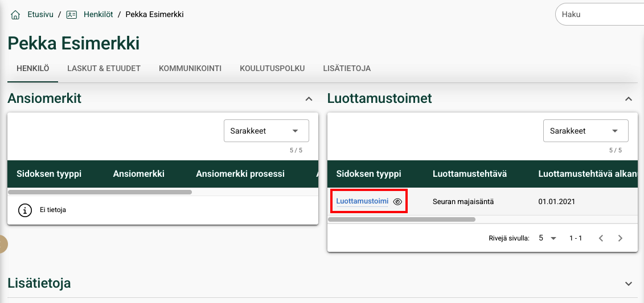
Task: Click Luottamustoimet horizontal scrollbar
Action: 401,219
